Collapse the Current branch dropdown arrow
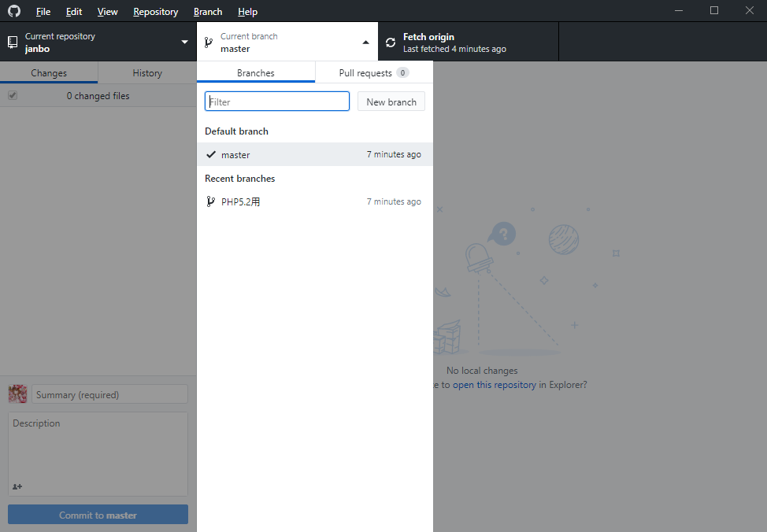Image resolution: width=767 pixels, height=532 pixels. (365, 42)
